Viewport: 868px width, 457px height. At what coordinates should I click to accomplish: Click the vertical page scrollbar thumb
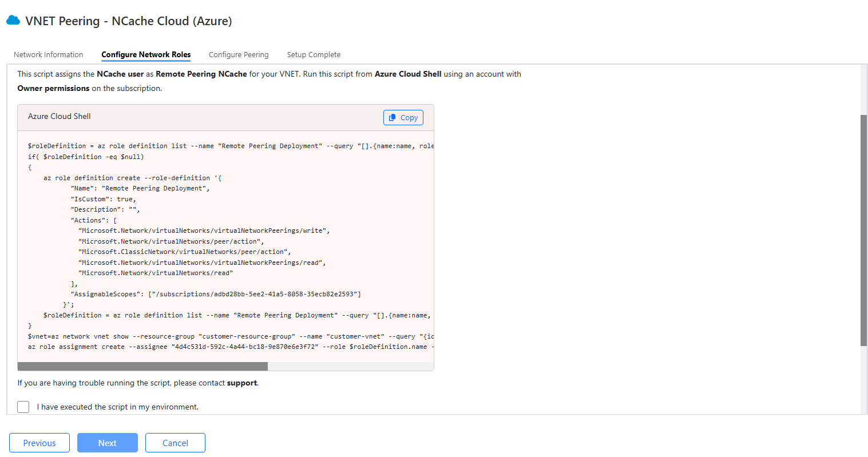coord(863,230)
